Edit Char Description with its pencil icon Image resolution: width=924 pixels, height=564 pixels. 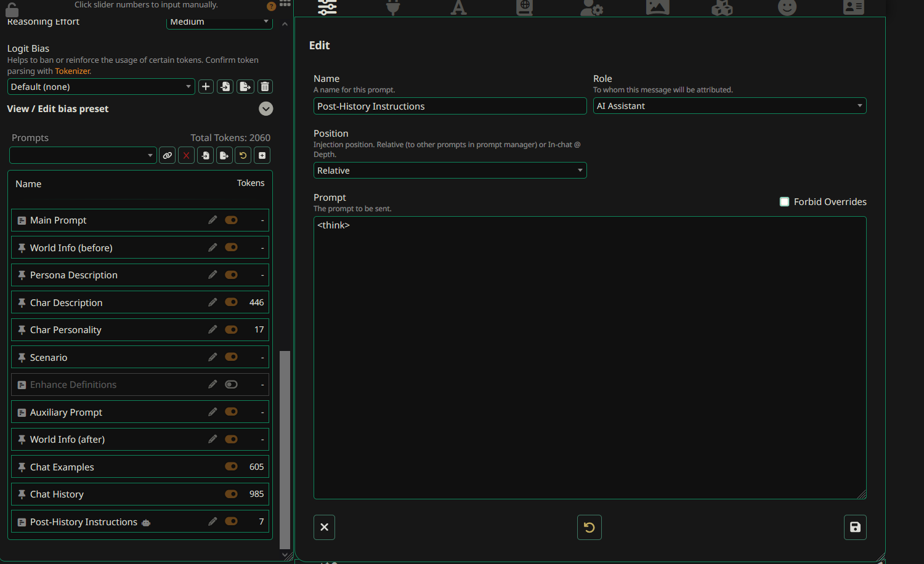pyautogui.click(x=213, y=302)
